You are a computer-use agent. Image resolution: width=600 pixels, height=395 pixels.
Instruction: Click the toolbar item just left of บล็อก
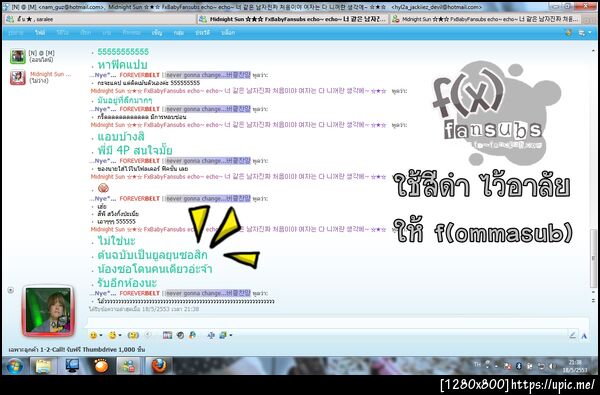pos(202,33)
